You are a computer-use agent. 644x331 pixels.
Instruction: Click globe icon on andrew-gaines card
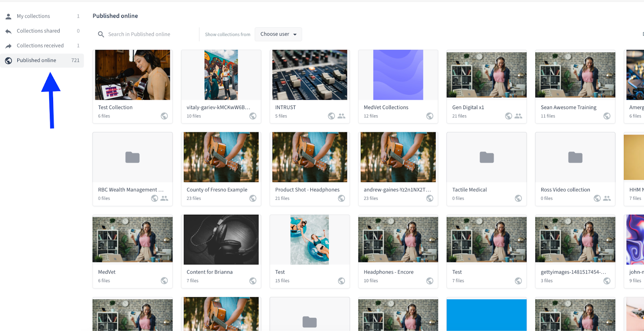point(430,198)
